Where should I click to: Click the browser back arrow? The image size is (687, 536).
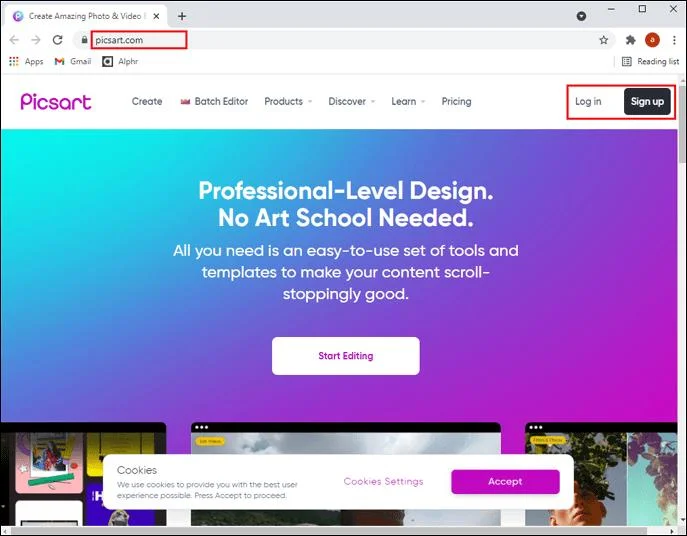click(14, 40)
